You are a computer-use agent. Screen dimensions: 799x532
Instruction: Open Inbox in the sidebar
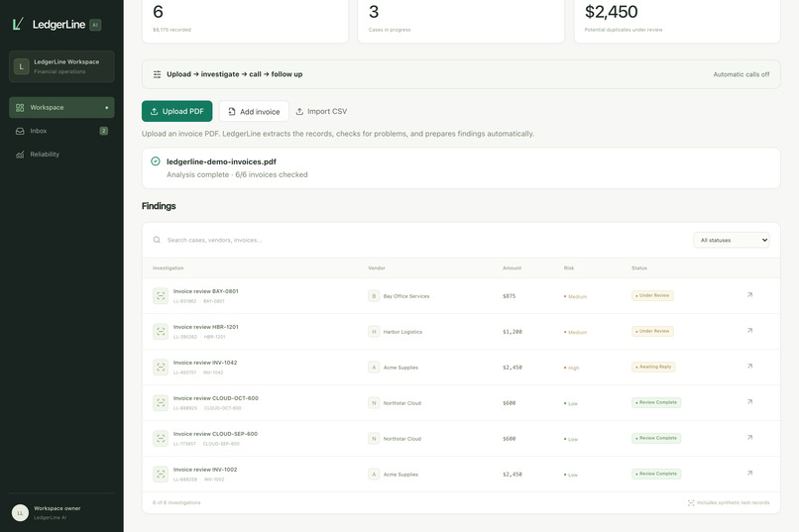point(61,131)
